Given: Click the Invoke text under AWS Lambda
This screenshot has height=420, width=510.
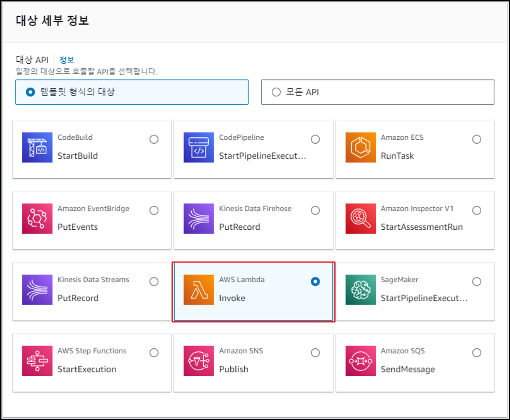Looking at the screenshot, I should [x=232, y=298].
